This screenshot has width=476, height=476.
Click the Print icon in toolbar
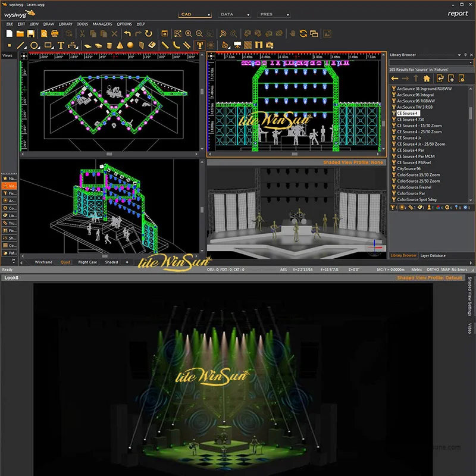[x=55, y=34]
